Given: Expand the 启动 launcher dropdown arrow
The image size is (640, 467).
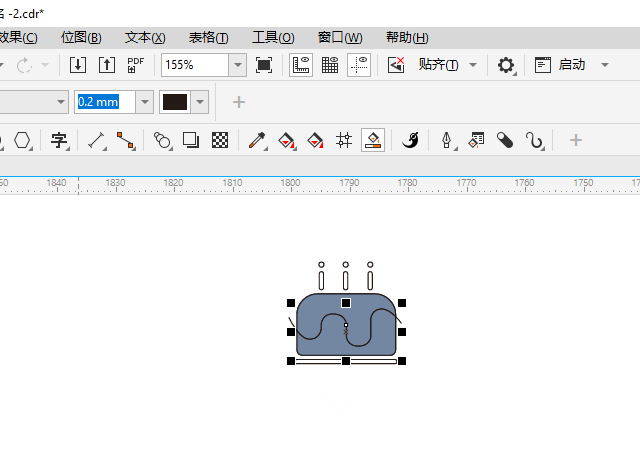Looking at the screenshot, I should 605,65.
